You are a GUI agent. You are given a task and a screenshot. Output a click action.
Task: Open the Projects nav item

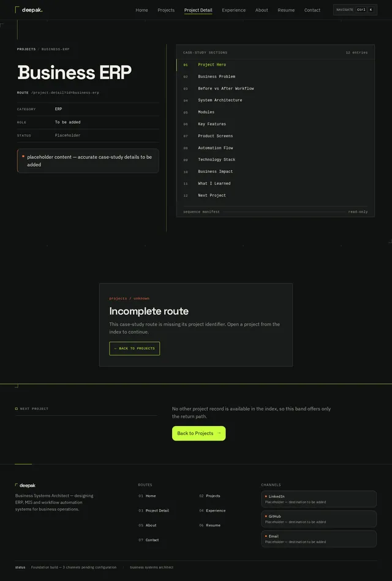click(166, 10)
